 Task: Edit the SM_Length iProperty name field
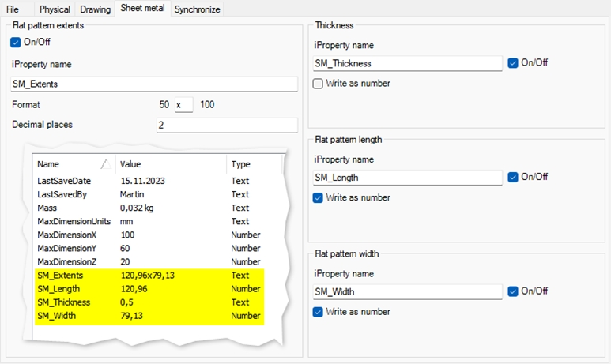click(408, 178)
